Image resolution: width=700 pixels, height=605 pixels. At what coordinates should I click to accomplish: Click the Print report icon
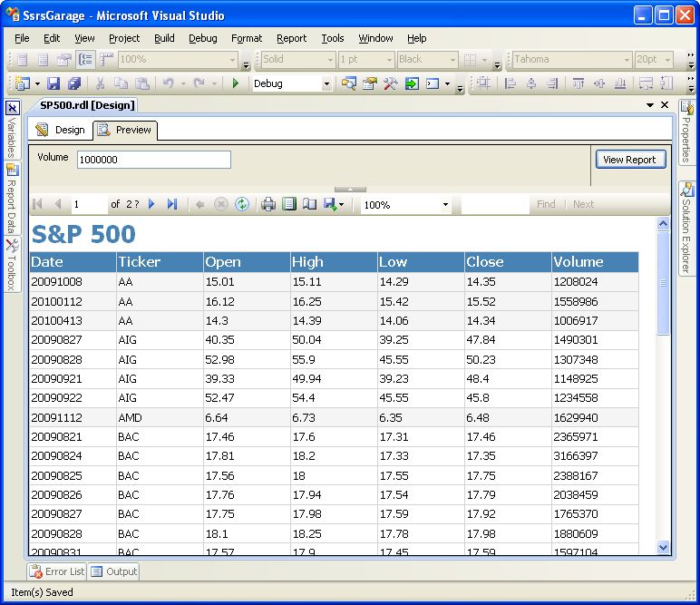268,204
